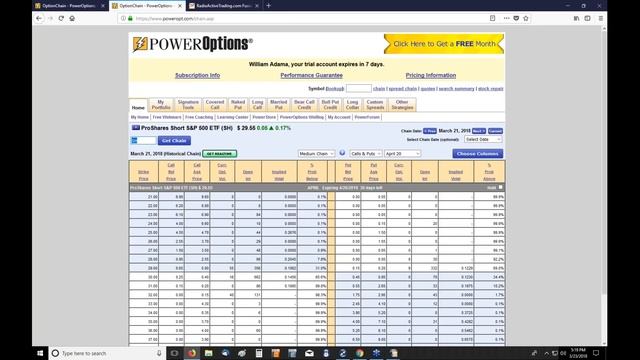Open the Long Collar tab
The height and width of the screenshot is (360, 640).
tap(352, 104)
